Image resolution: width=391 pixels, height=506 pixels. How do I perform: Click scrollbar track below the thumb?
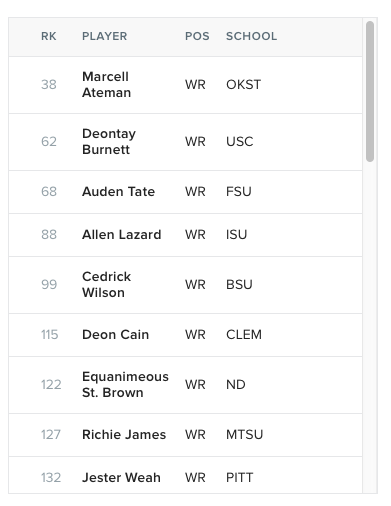coord(370,327)
